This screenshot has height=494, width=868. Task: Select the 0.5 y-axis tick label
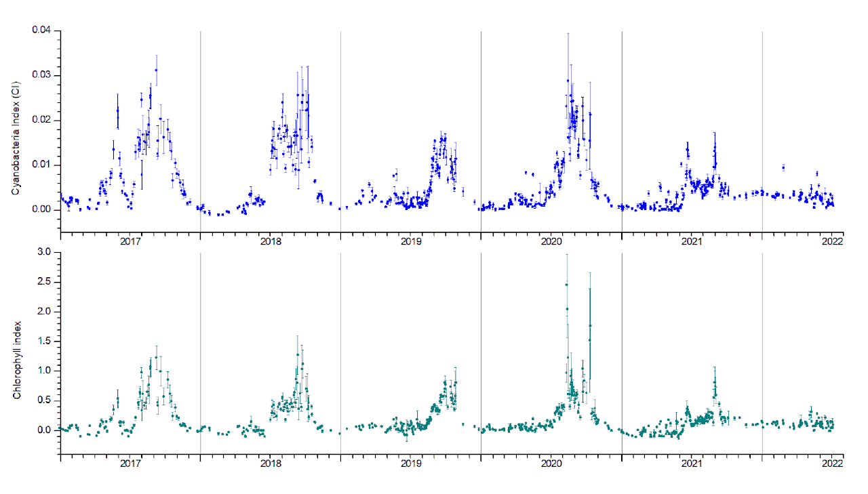coord(45,400)
